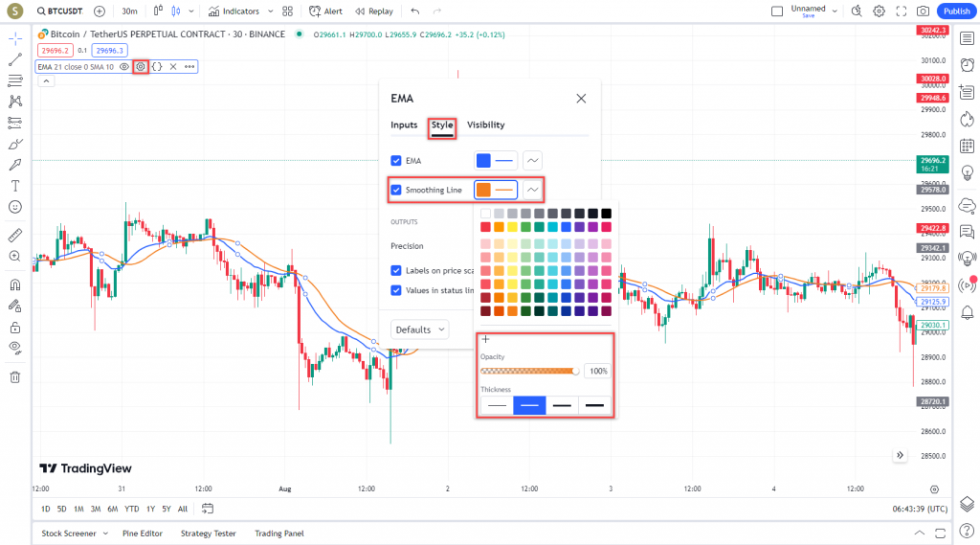Select the brush drawing tool
The height and width of the screenshot is (545, 980).
[15, 144]
